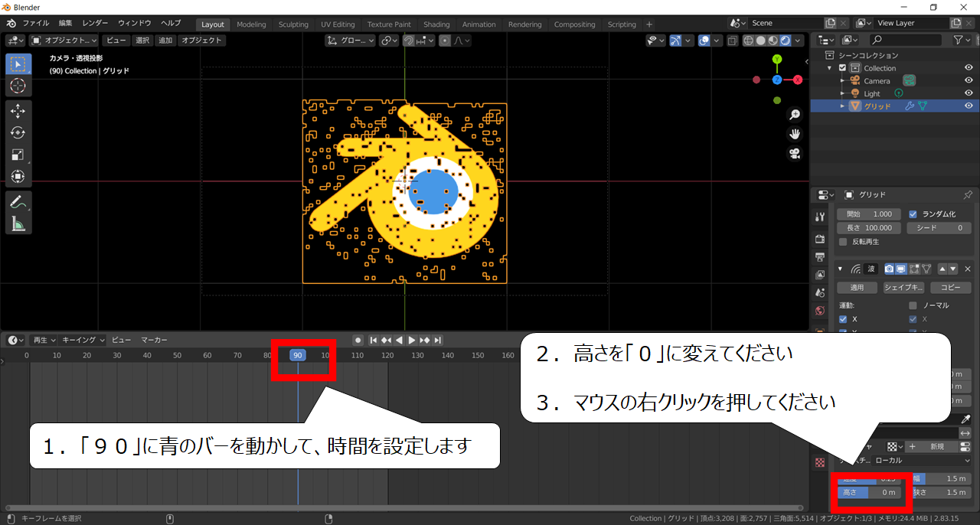The height and width of the screenshot is (525, 980).
Task: Open the pivot point dropdown
Action: 390,41
